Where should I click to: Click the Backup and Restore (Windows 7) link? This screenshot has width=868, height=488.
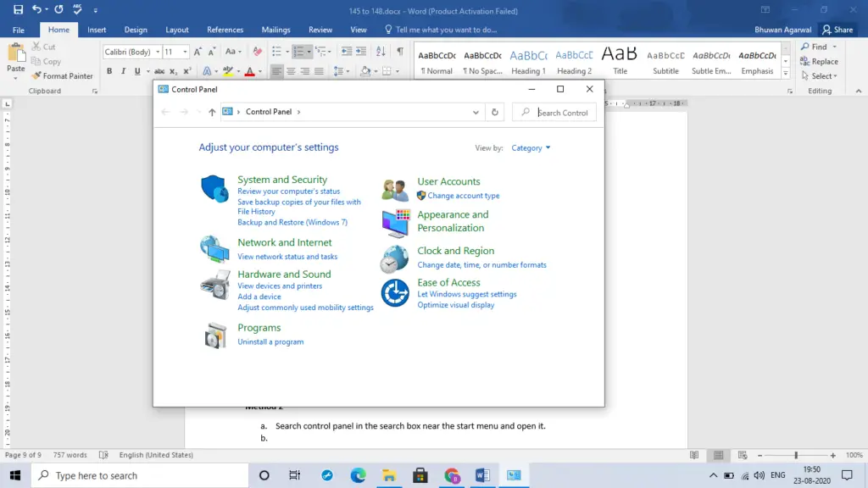coord(292,223)
